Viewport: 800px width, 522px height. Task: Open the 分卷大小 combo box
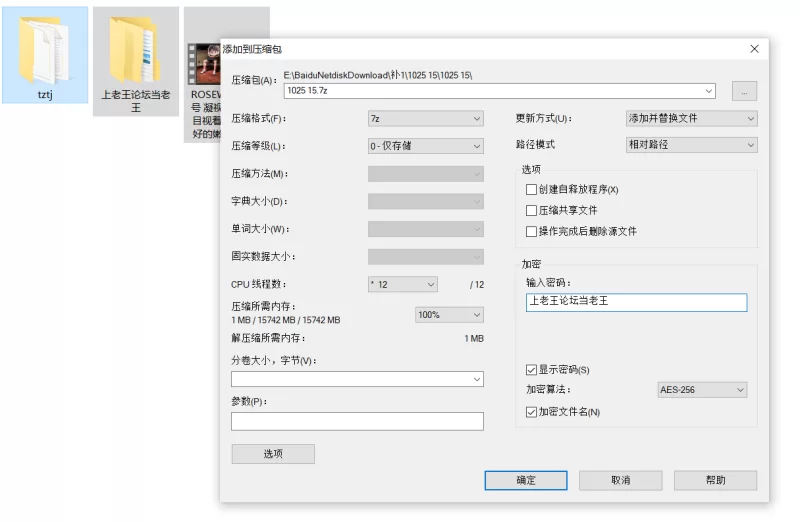tap(357, 379)
